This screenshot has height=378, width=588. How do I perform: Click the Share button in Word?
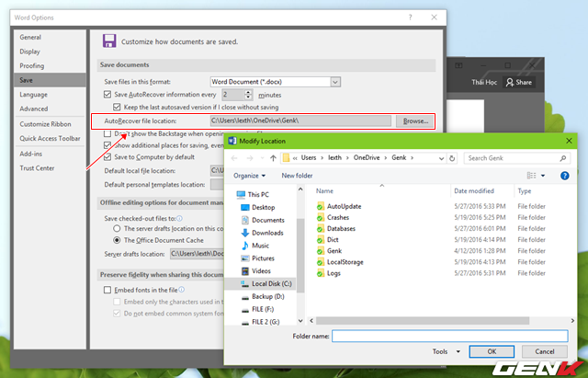click(x=520, y=82)
